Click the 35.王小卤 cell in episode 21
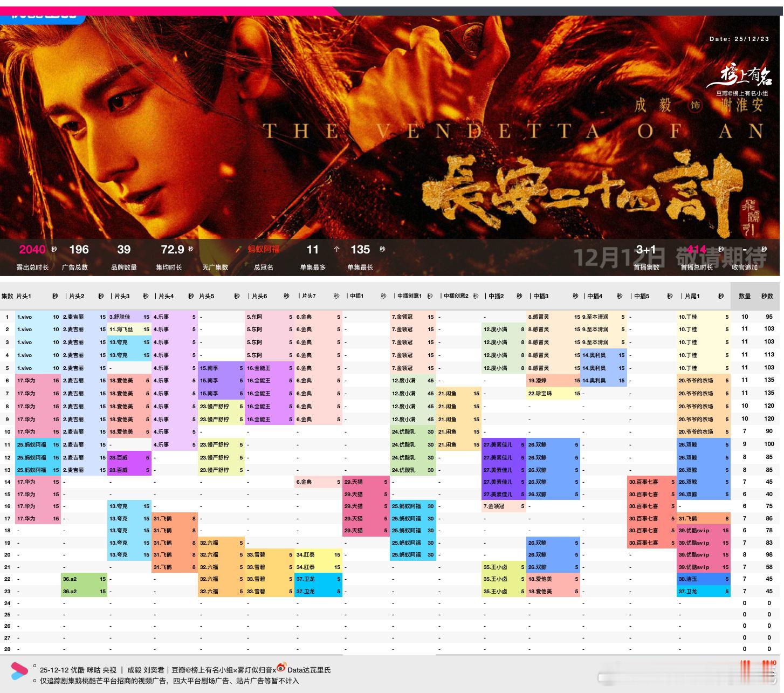Screen dimensions: 784x693 [504, 567]
